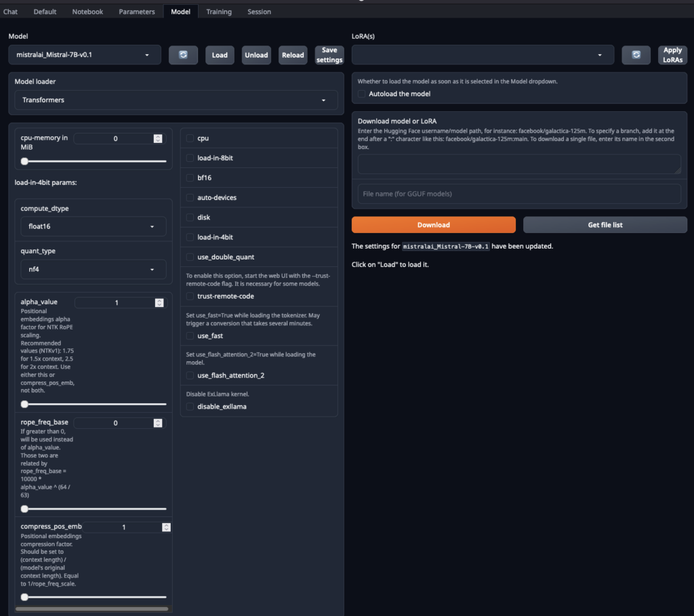
Task: Toggle the load-in-8bit checkbox
Action: point(190,158)
